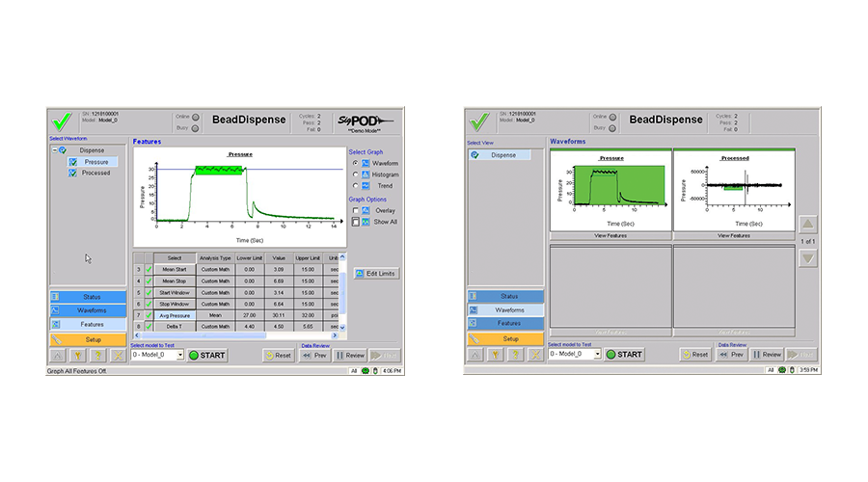
Task: Click the page-up arrow beside waveform grid
Action: coord(808,225)
